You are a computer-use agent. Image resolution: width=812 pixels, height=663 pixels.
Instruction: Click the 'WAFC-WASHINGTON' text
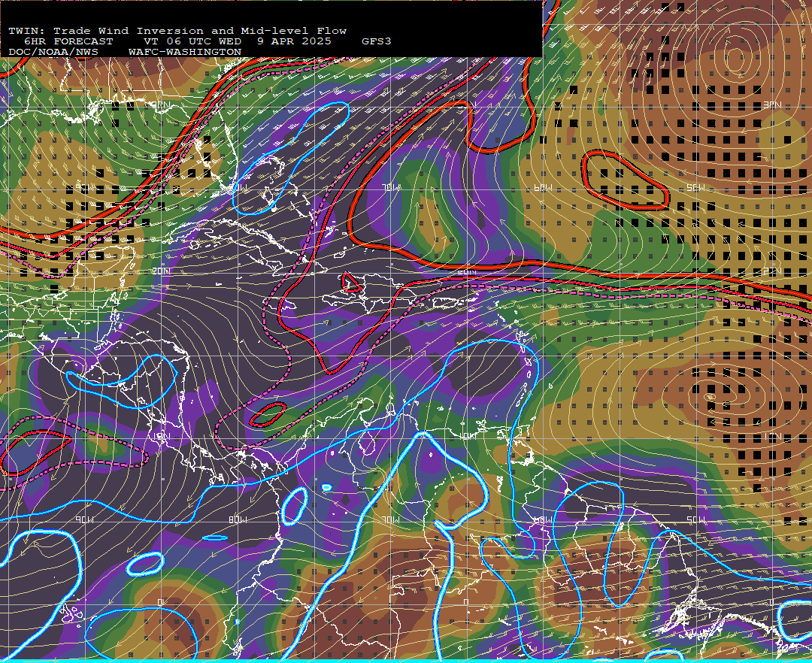185,53
